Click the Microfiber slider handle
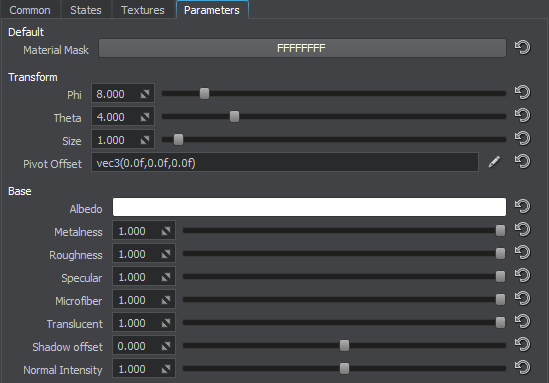Viewport: 549px width, 383px height. [x=500, y=299]
